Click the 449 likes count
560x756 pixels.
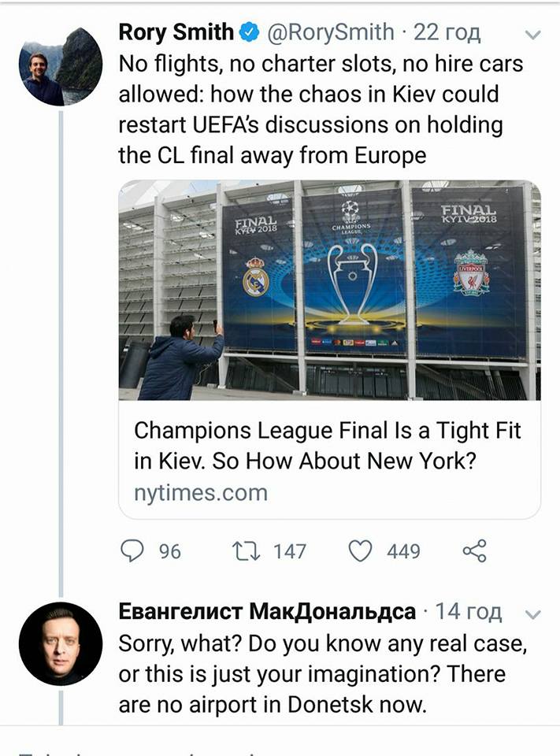(403, 552)
